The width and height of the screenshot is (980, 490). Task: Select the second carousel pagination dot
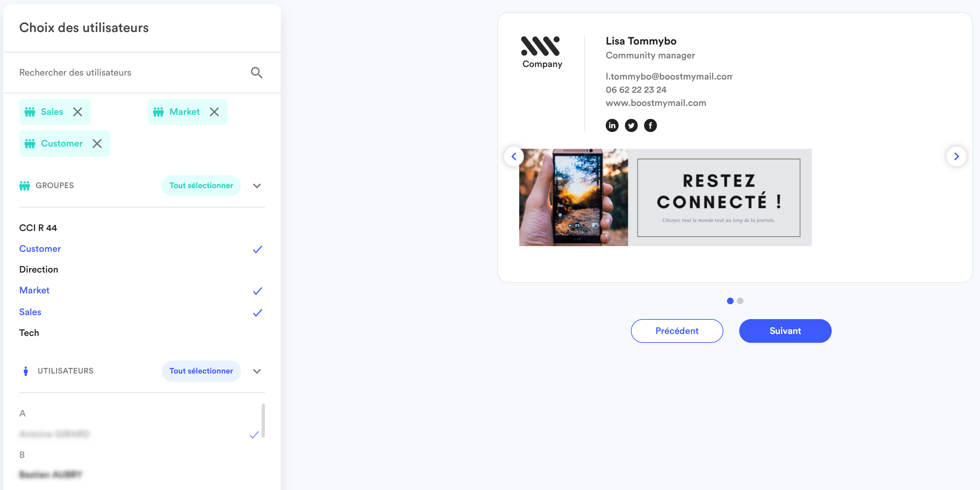pos(740,301)
